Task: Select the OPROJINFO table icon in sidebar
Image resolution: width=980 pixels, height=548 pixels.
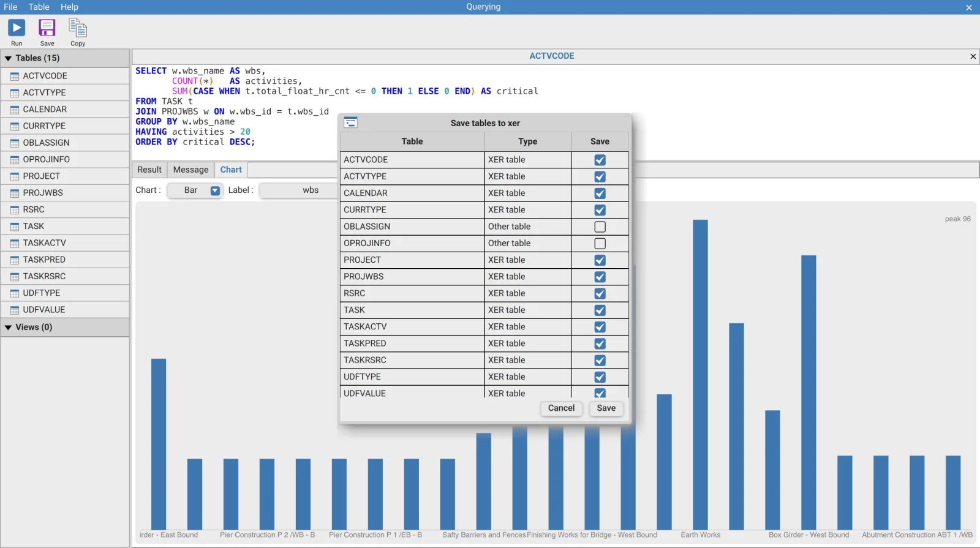Action: point(15,160)
